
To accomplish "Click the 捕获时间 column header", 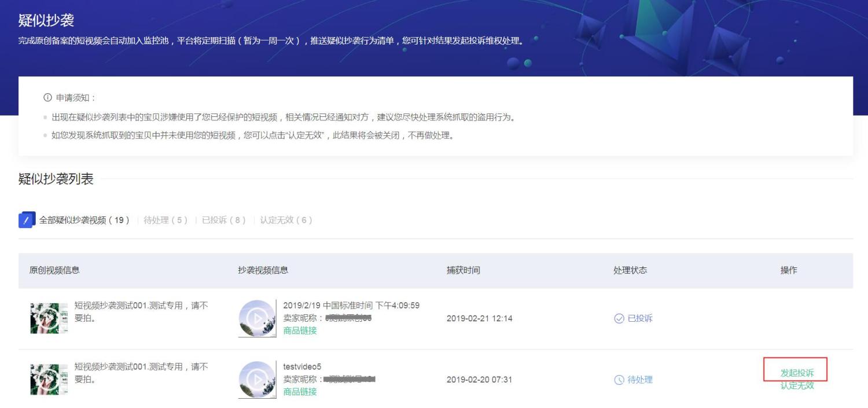I will tap(463, 270).
